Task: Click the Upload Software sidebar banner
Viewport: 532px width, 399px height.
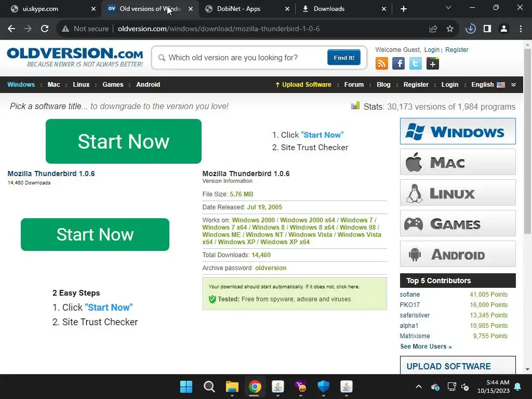Action: [x=458, y=365]
